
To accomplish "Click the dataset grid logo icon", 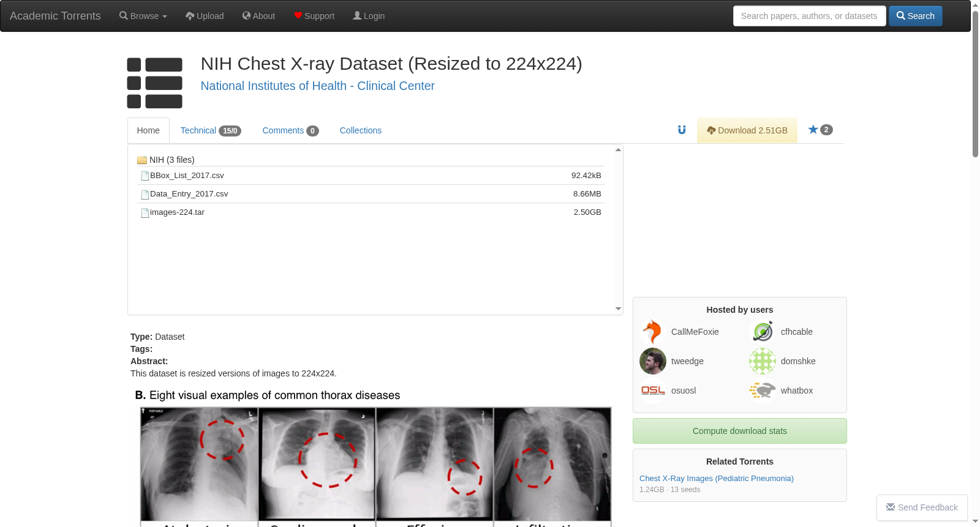I will click(x=154, y=83).
